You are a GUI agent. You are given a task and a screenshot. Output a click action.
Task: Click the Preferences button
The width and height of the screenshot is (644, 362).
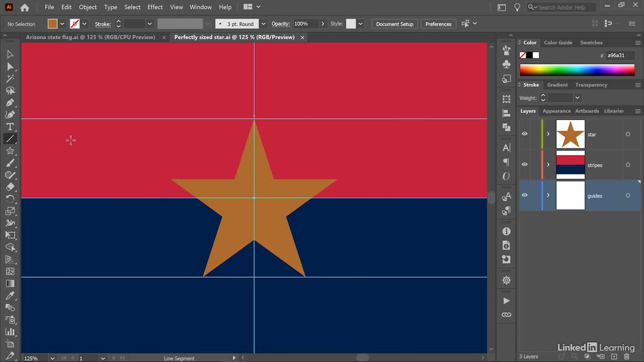[438, 24]
